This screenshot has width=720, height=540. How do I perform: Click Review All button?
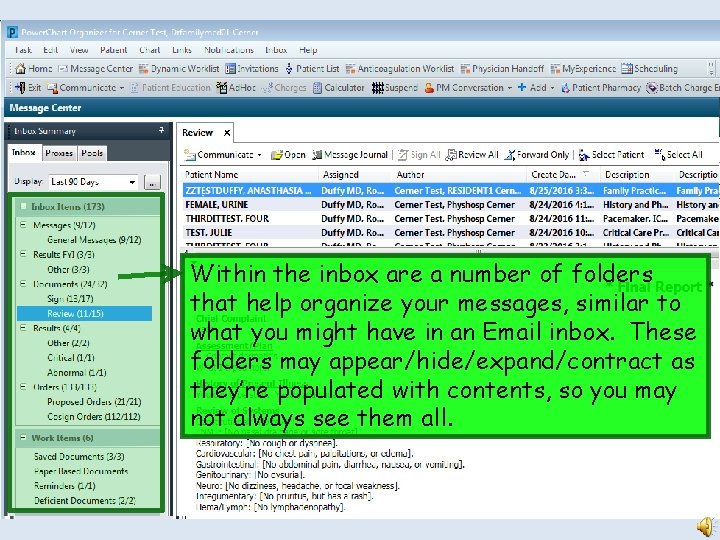(x=472, y=155)
